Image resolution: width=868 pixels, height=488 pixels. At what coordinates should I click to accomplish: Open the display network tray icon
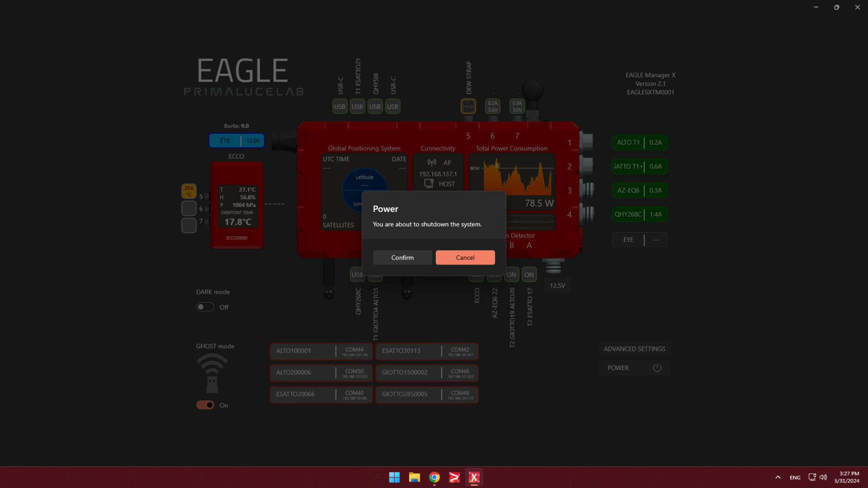coord(812,477)
